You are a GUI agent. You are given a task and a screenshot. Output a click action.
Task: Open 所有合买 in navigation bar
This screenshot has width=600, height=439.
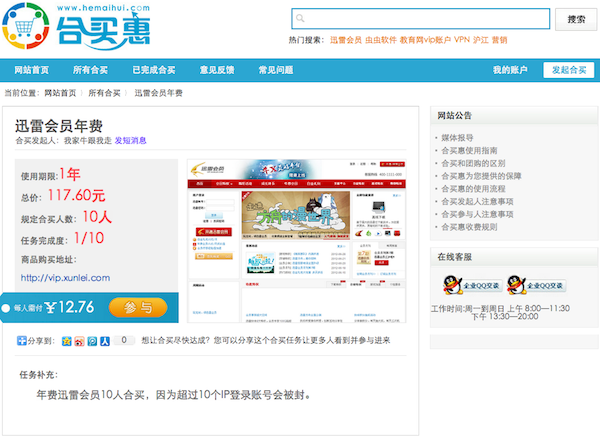click(90, 70)
